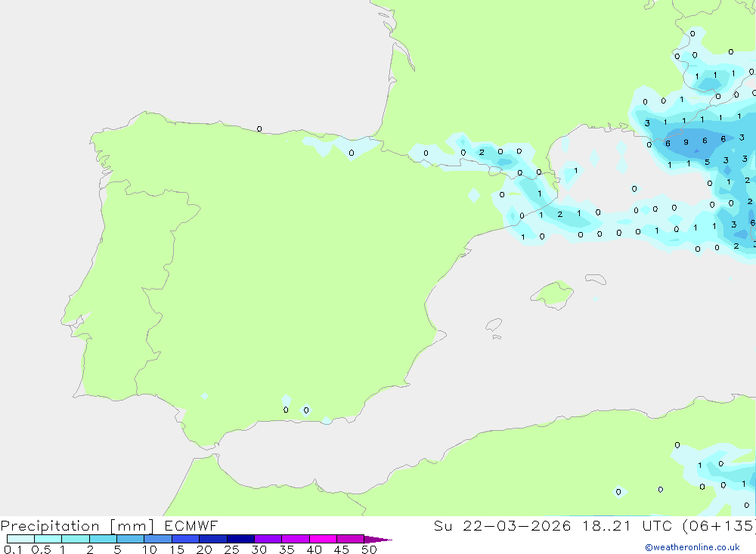This screenshot has width=756, height=554.
Task: Click the '(06+135)' forecast offset text
Action: [720, 525]
